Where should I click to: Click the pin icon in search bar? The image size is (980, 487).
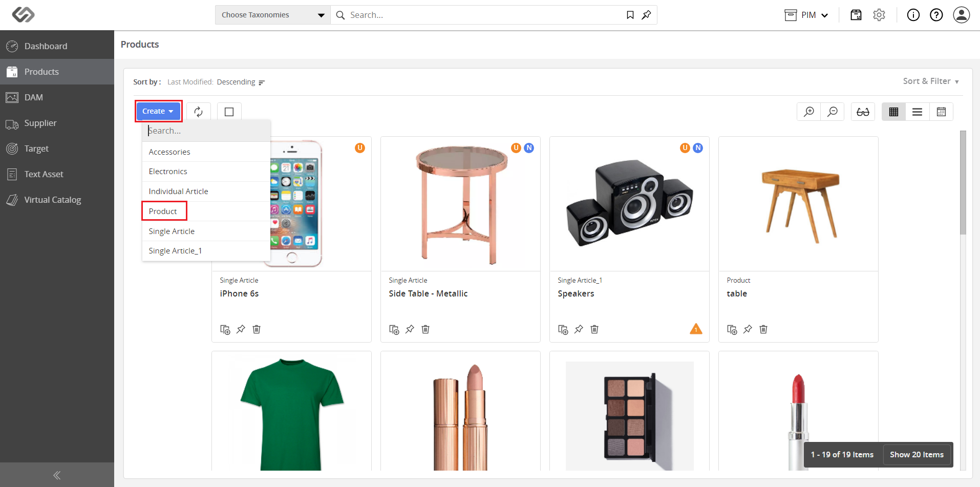click(646, 15)
